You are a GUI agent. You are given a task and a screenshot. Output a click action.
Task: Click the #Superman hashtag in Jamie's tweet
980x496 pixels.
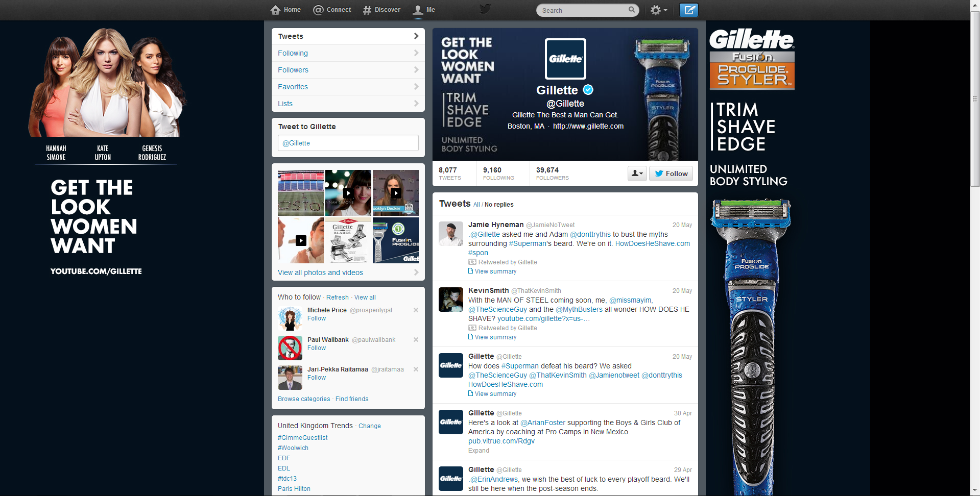tap(528, 243)
